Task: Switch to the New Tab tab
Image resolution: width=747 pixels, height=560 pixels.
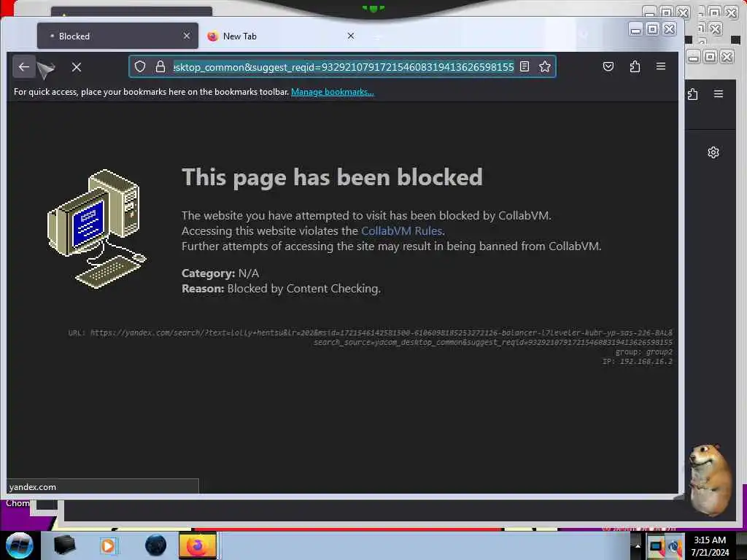Action: pos(281,36)
